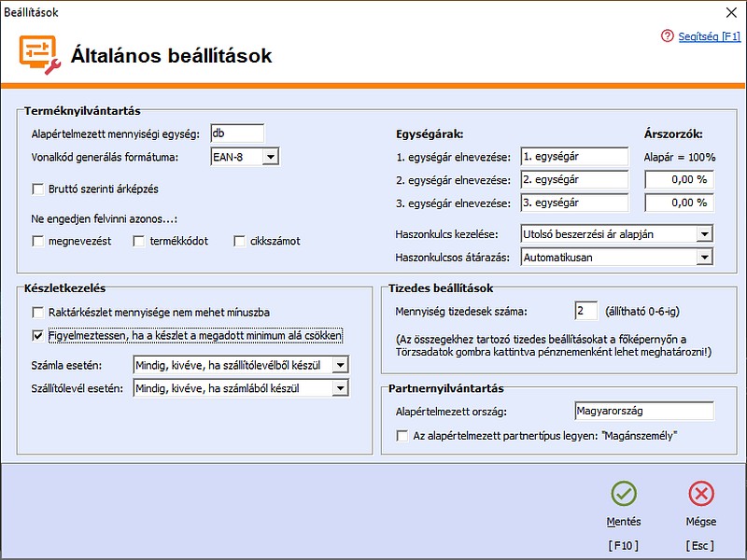Click the Alapértelmezett ország input field
Image resolution: width=747 pixels, height=560 pixels.
click(643, 411)
